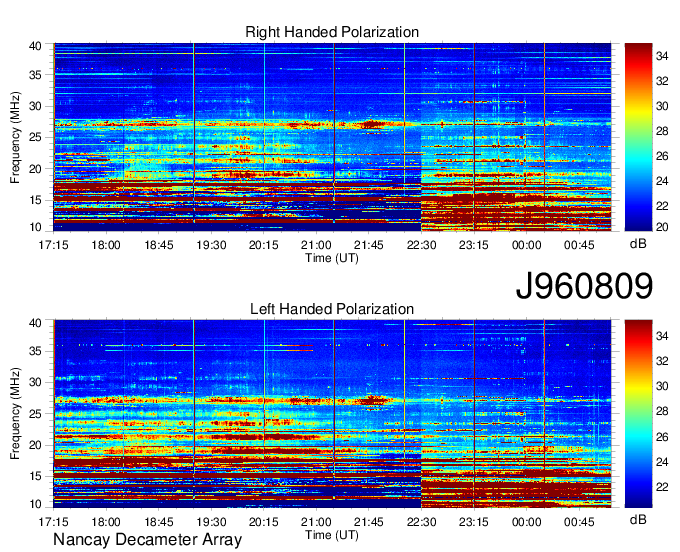Click 21:45 time tick under Right Handed plot
This screenshot has width=680, height=552.
[369, 245]
